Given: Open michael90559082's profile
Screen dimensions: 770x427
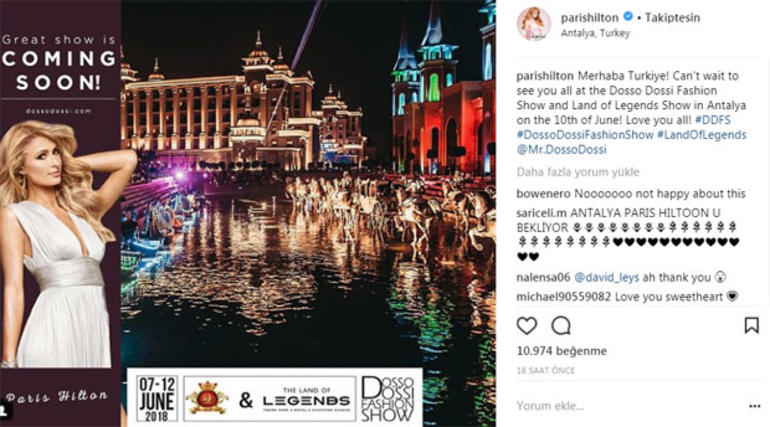Looking at the screenshot, I should [564, 297].
